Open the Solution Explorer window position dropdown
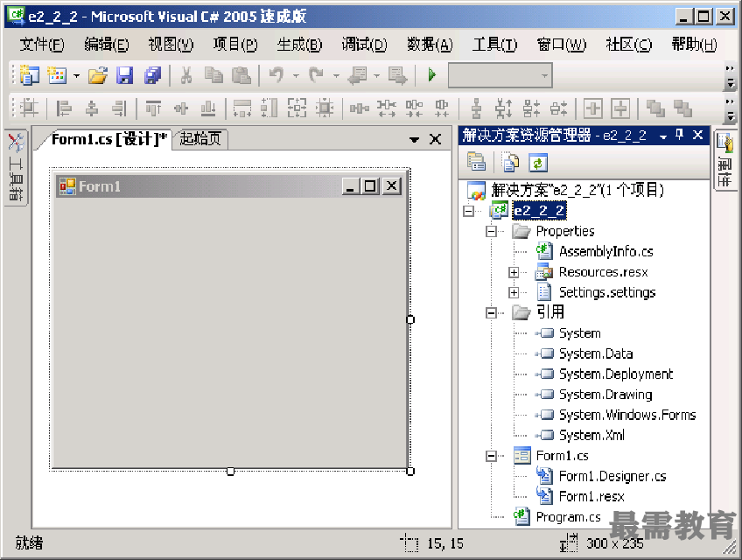 [663, 136]
